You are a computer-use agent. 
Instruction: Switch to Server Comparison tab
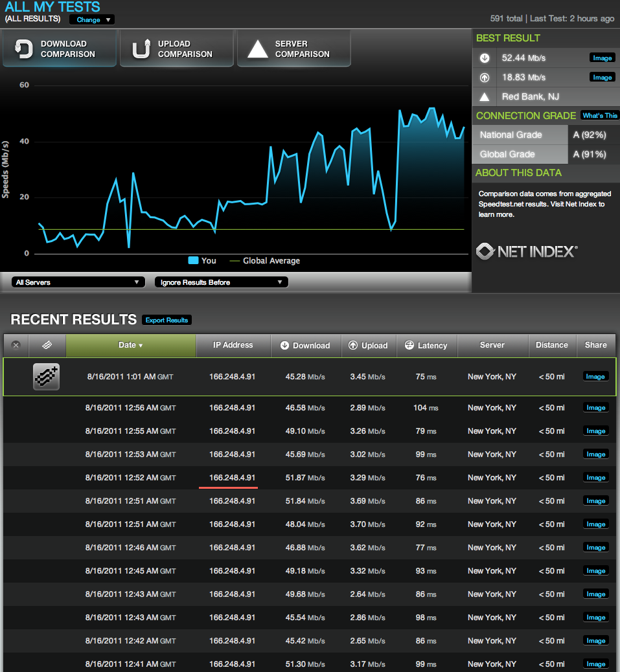(293, 49)
